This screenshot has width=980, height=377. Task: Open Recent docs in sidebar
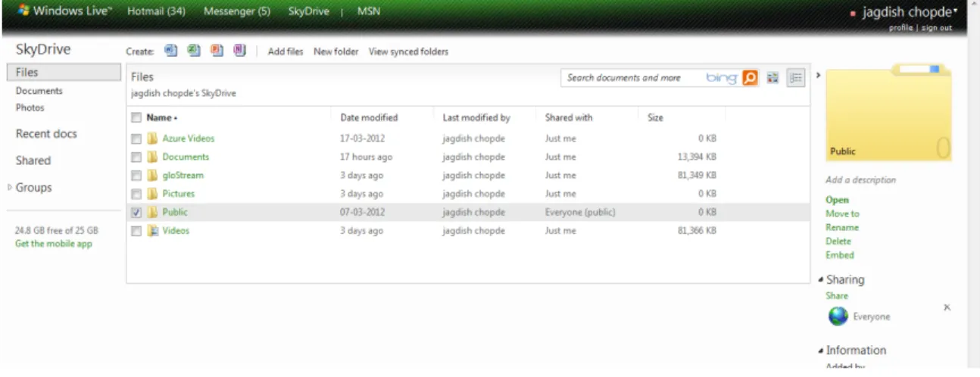point(46,133)
